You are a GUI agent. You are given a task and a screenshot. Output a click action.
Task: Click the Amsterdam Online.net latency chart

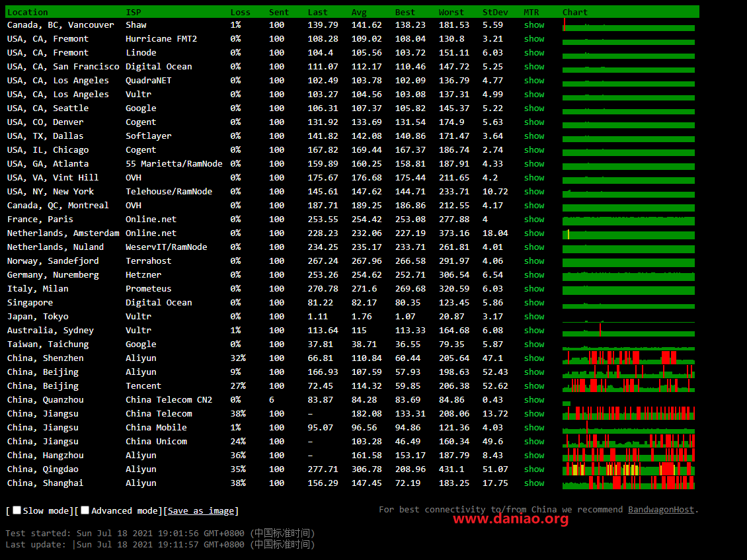coord(629,233)
